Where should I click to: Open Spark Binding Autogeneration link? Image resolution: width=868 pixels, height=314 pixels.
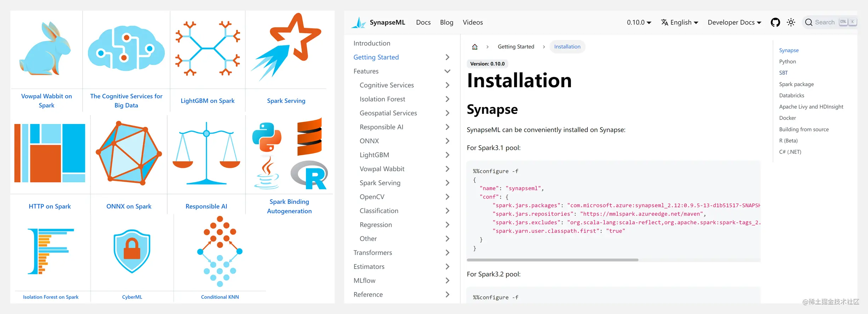(x=289, y=206)
